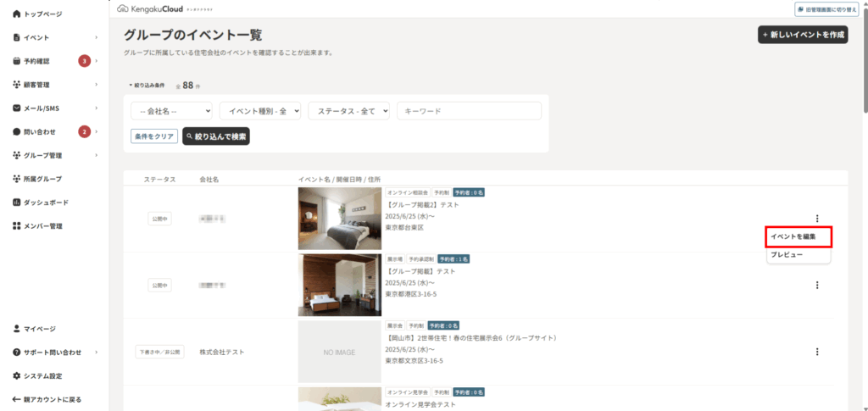Click the 絞り込んで検索 search button
This screenshot has height=411, width=868.
coord(216,136)
